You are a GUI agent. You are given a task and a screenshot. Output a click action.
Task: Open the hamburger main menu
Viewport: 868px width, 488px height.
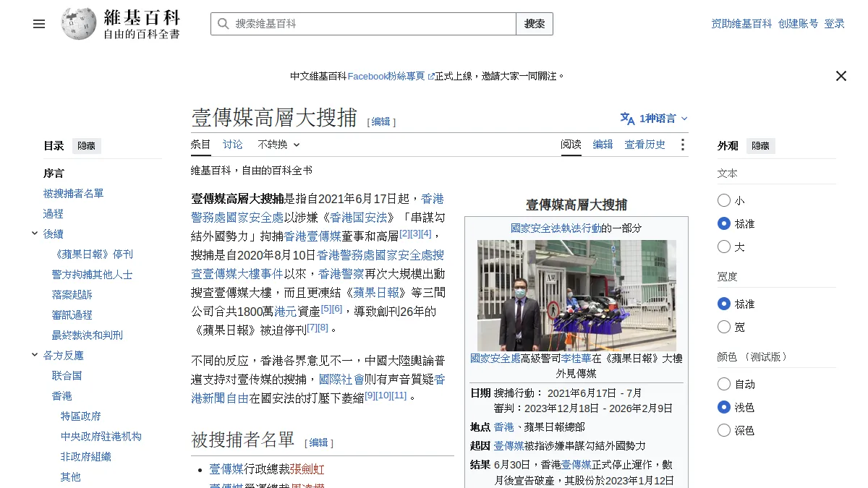[x=39, y=24]
